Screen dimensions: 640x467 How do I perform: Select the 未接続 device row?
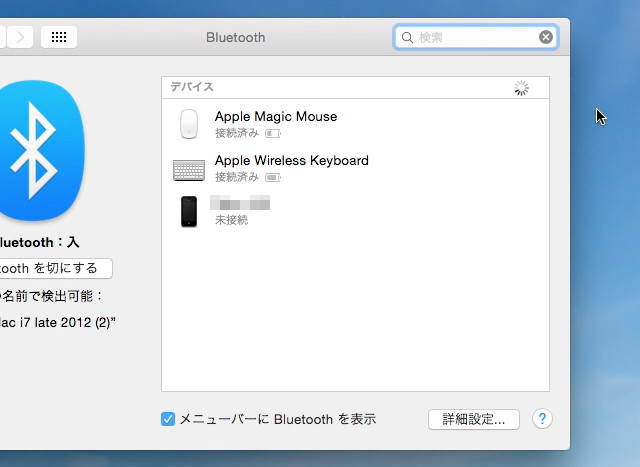pos(355,211)
